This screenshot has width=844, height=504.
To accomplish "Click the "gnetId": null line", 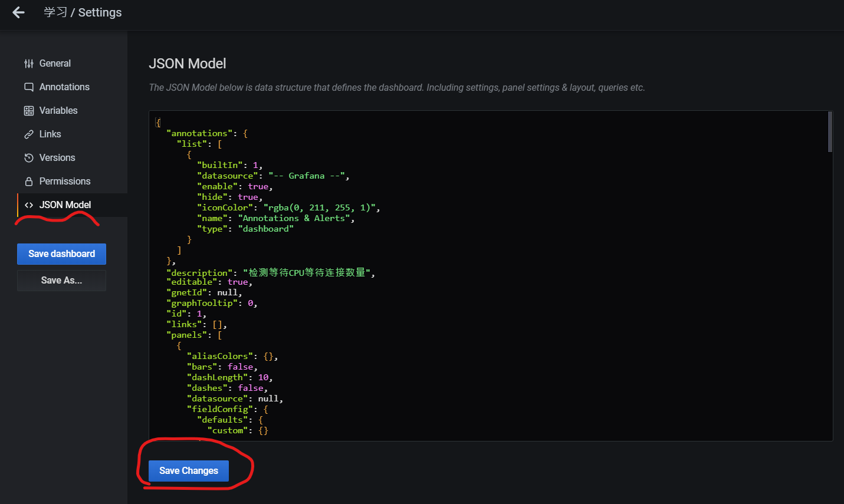I will click(204, 292).
